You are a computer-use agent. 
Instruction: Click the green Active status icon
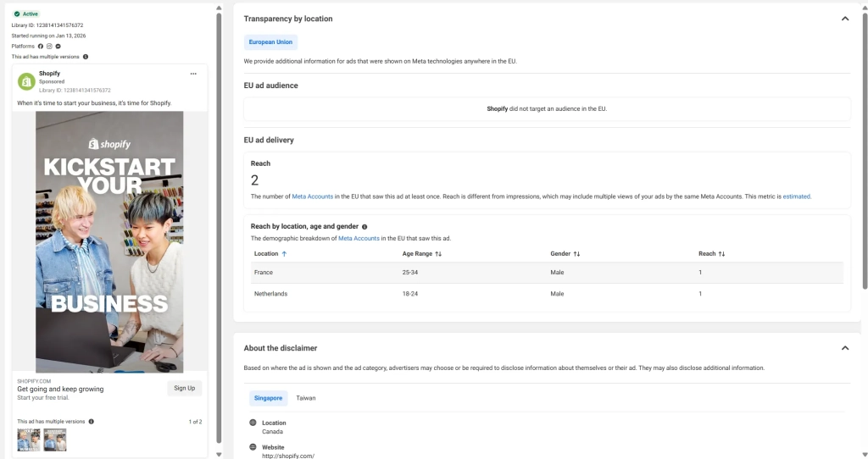17,14
